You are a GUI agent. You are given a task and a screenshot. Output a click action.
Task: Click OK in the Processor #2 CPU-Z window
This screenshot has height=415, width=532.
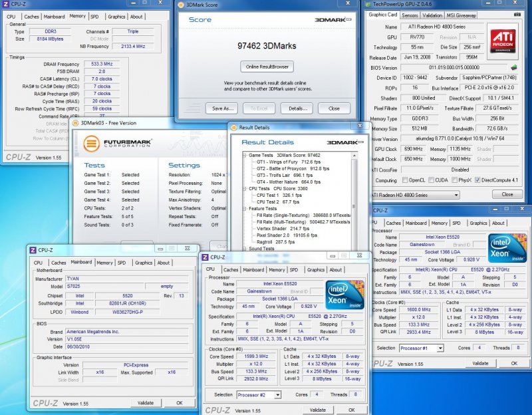coord(352,410)
